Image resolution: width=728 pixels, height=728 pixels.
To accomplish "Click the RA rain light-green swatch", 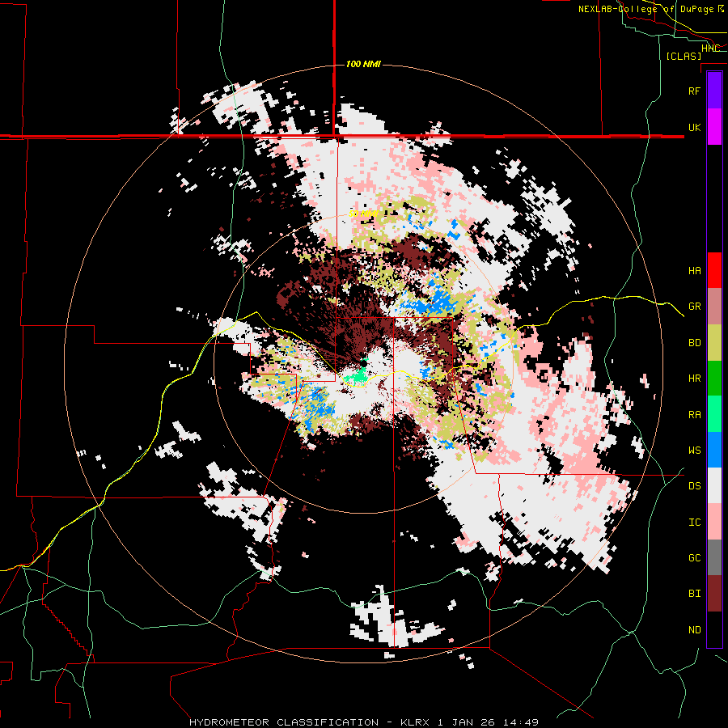I will click(714, 414).
